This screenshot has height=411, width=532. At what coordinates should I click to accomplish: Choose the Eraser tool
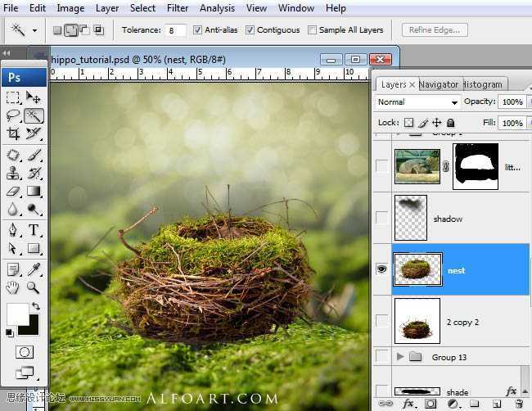click(x=13, y=191)
